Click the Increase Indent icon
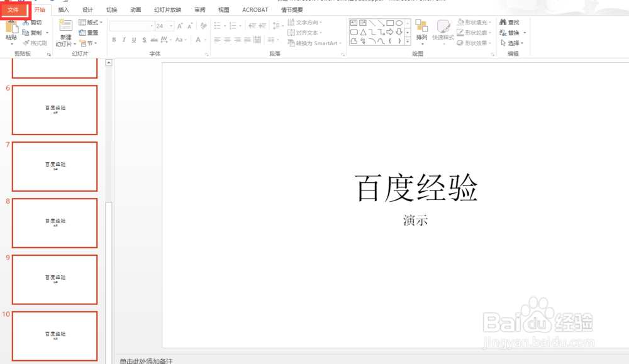Image resolution: width=629 pixels, height=364 pixels. point(262,26)
